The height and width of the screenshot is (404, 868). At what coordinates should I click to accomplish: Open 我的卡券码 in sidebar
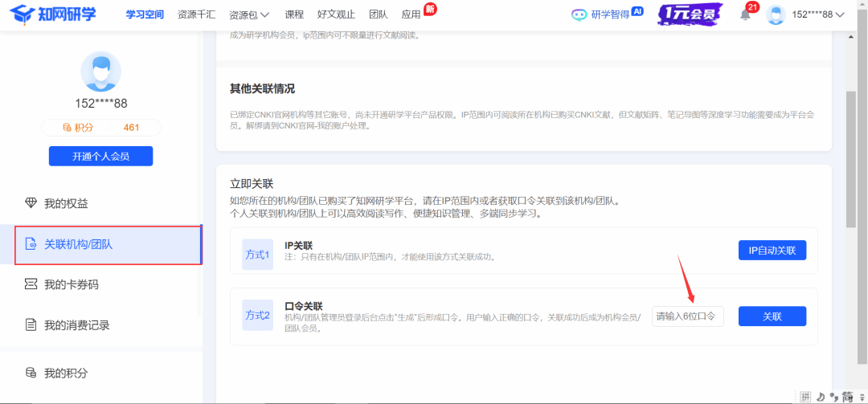click(71, 284)
